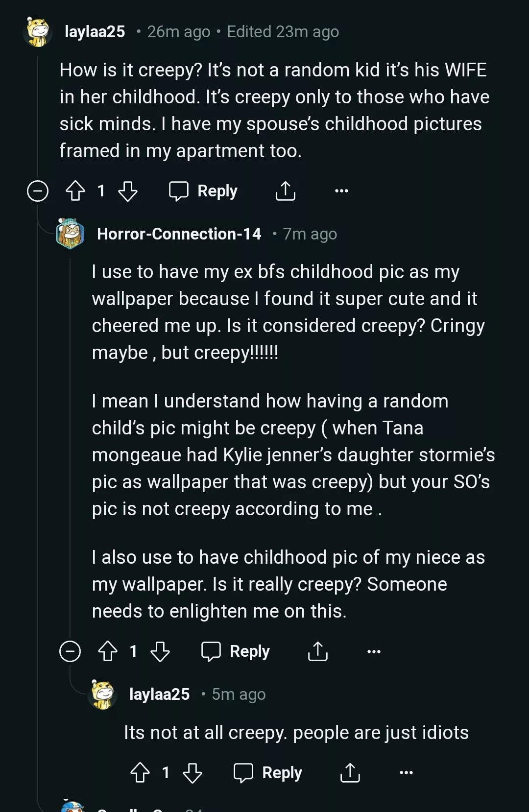
Task: Upvote the "people are just idiots" reply
Action: click(x=140, y=773)
